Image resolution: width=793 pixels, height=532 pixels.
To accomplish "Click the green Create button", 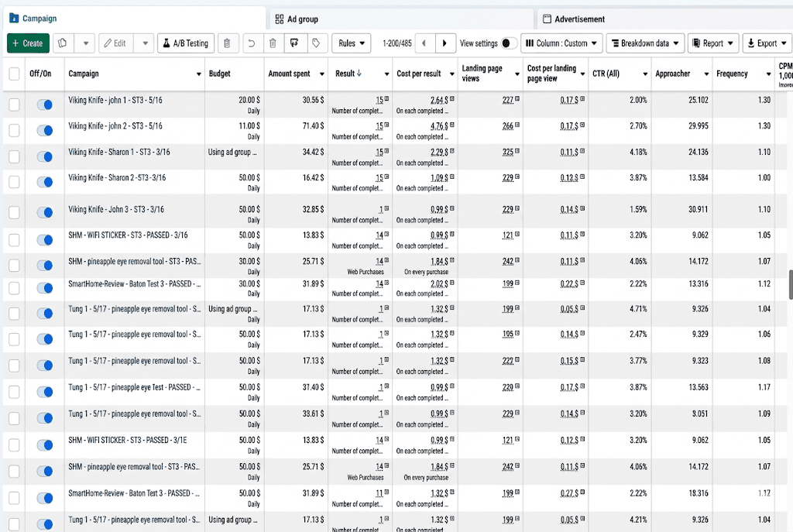I will point(28,43).
